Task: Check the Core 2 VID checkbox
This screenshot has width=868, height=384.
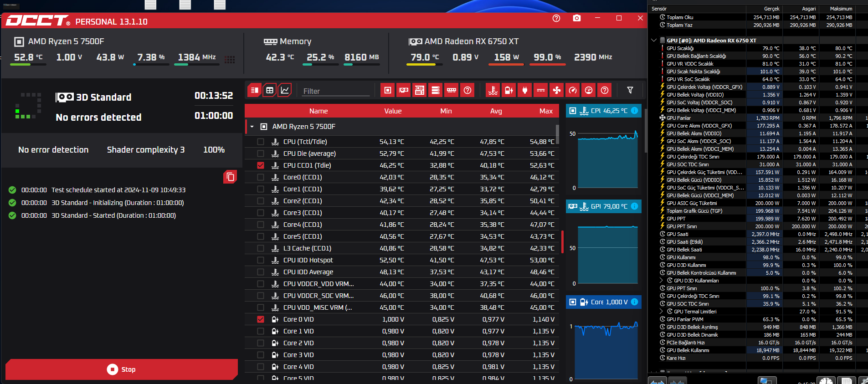Action: 261,343
